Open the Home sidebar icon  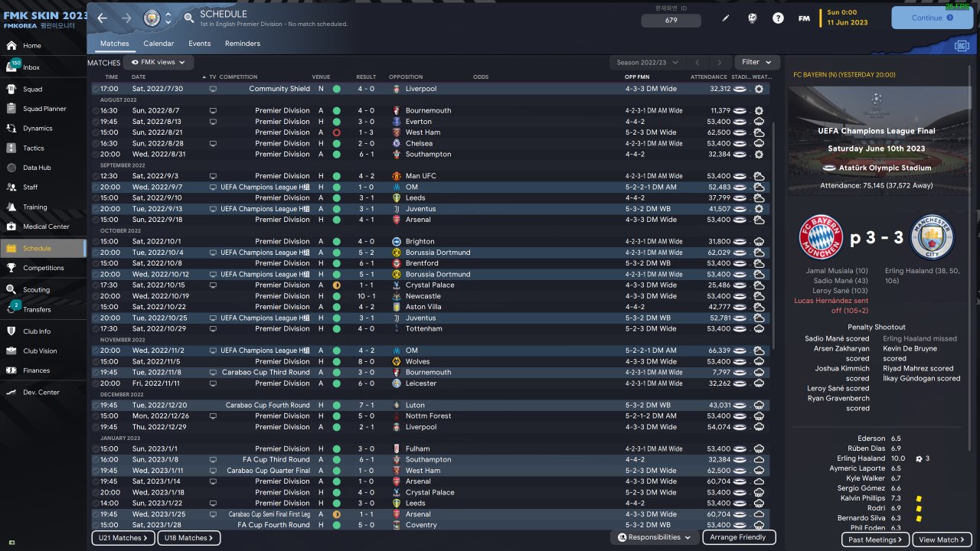[11, 45]
